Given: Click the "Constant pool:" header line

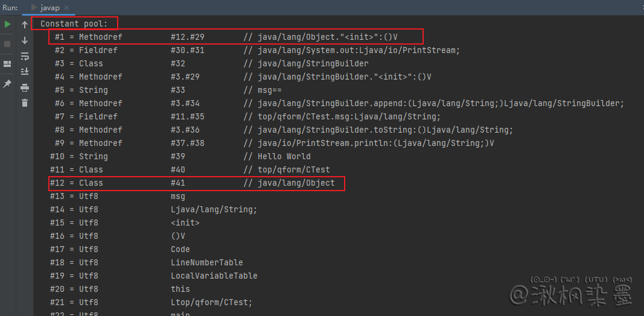Looking at the screenshot, I should 74,24.
